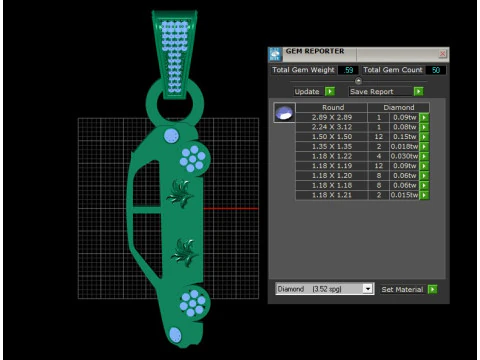Select the upper leaf ornament on car
The height and width of the screenshot is (360, 480).
(x=180, y=194)
